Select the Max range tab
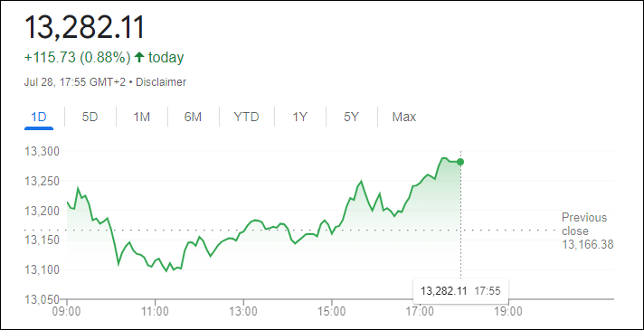 coord(404,118)
